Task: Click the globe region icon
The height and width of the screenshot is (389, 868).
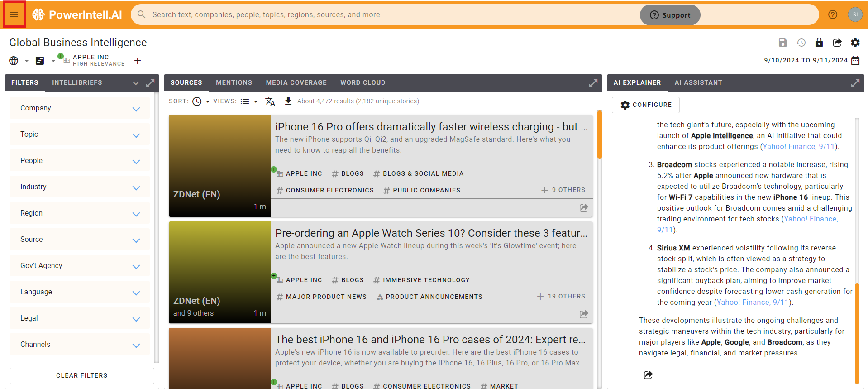Action: click(14, 61)
